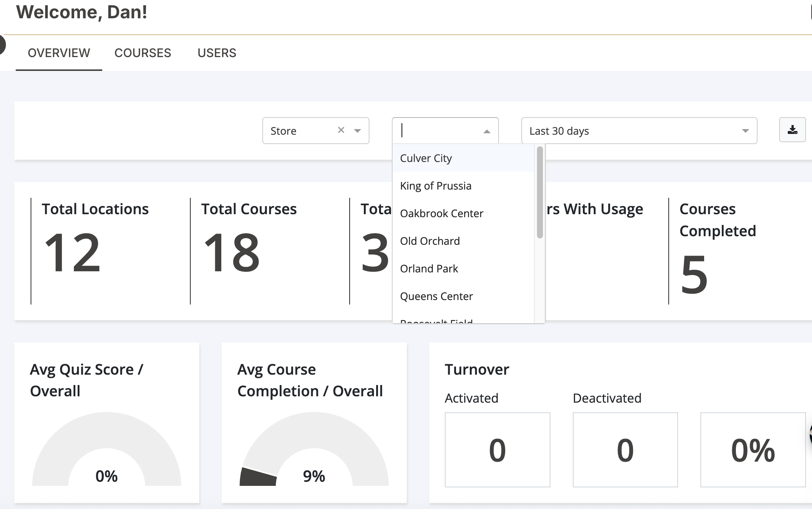
Task: Open the Last 30 days dropdown
Action: click(639, 131)
